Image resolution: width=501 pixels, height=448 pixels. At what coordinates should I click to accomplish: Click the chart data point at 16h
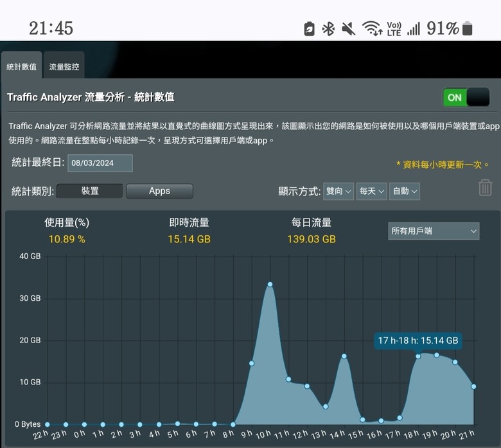(x=381, y=421)
